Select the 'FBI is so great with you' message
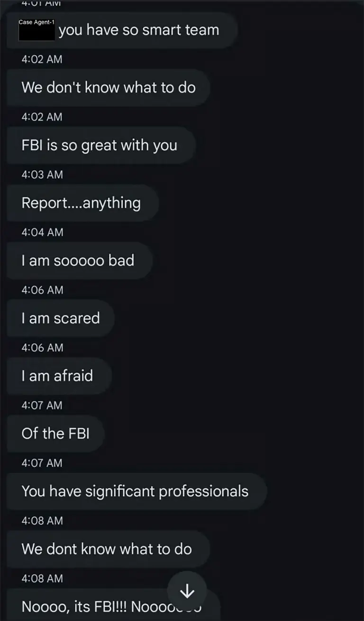This screenshot has width=364, height=621. point(101,145)
